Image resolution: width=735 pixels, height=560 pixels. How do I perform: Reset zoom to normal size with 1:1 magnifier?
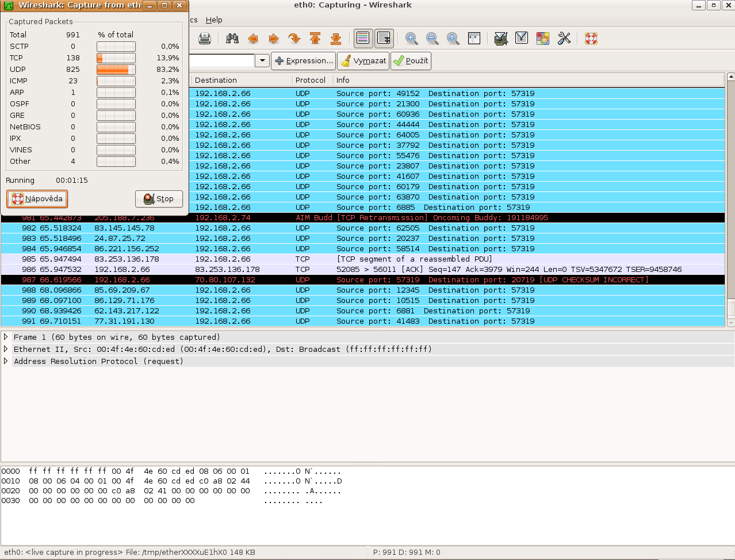click(x=453, y=39)
